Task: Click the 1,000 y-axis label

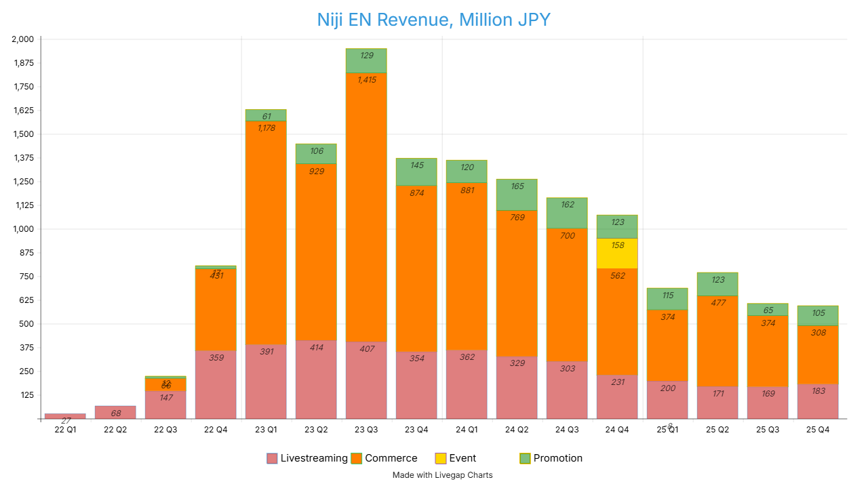Action: [22, 229]
